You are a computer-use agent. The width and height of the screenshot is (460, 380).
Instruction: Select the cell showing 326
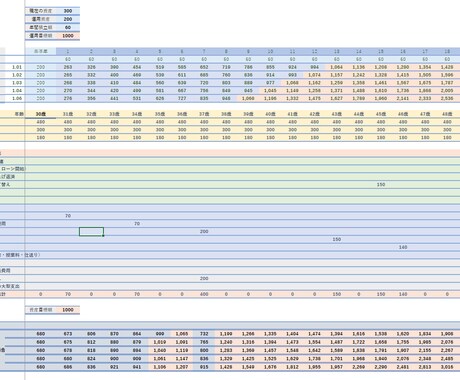(91, 67)
